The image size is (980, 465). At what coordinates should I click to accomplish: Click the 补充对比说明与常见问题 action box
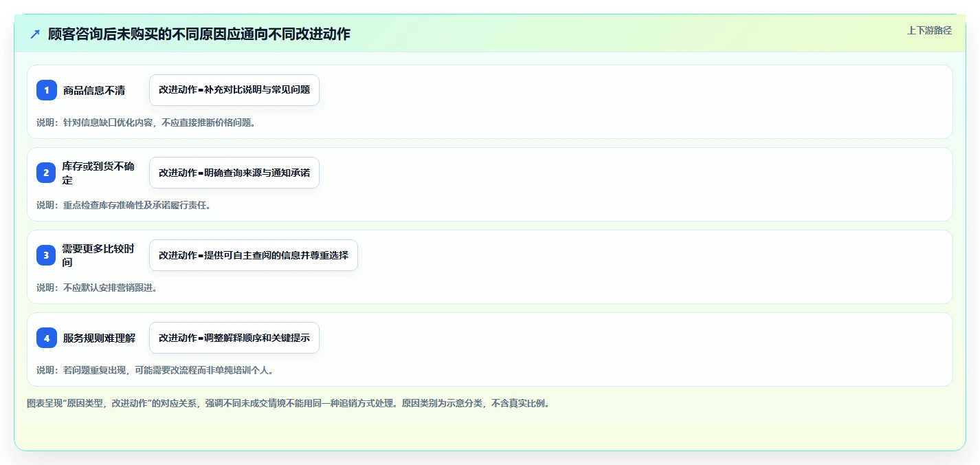point(234,90)
